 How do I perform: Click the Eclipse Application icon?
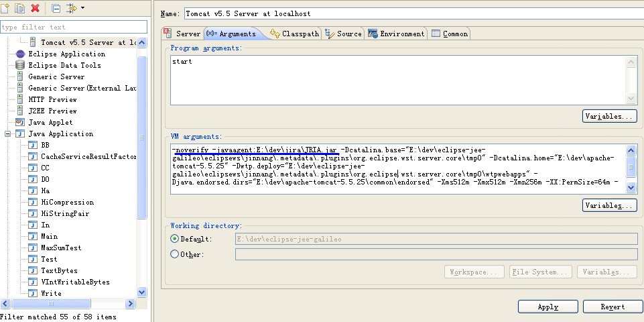(x=20, y=54)
